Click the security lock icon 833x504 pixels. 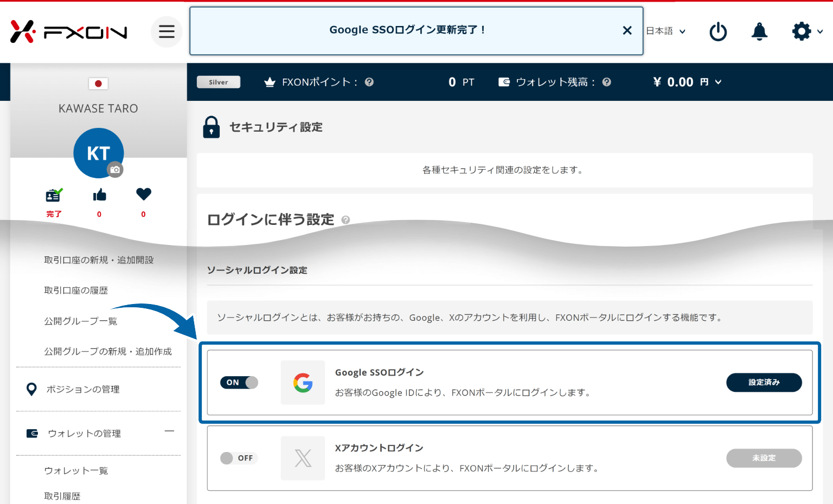pos(212,127)
